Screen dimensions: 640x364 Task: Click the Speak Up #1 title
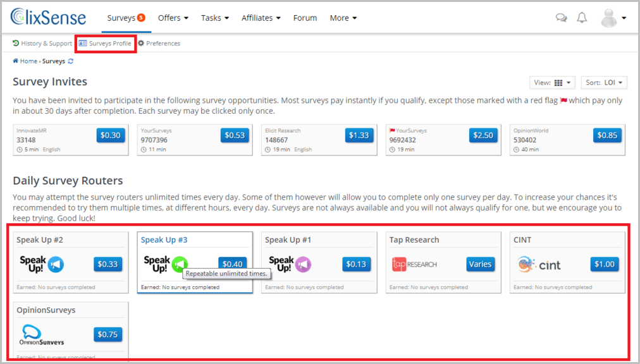(x=288, y=240)
